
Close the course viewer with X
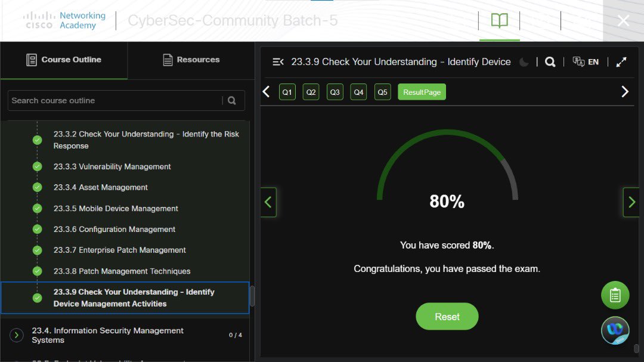click(623, 20)
